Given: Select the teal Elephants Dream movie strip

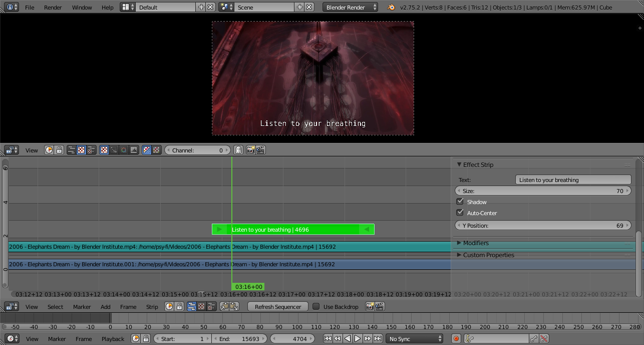Looking at the screenshot, I should pos(230,247).
